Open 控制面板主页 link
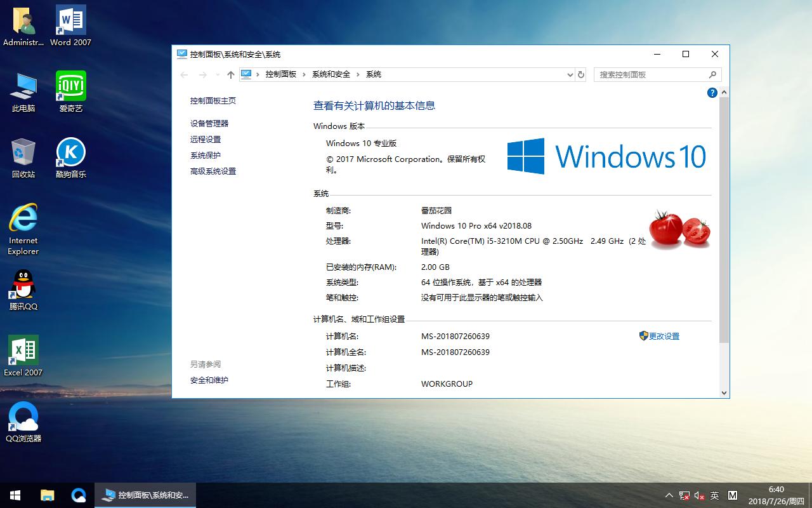The image size is (812, 508). [213, 100]
